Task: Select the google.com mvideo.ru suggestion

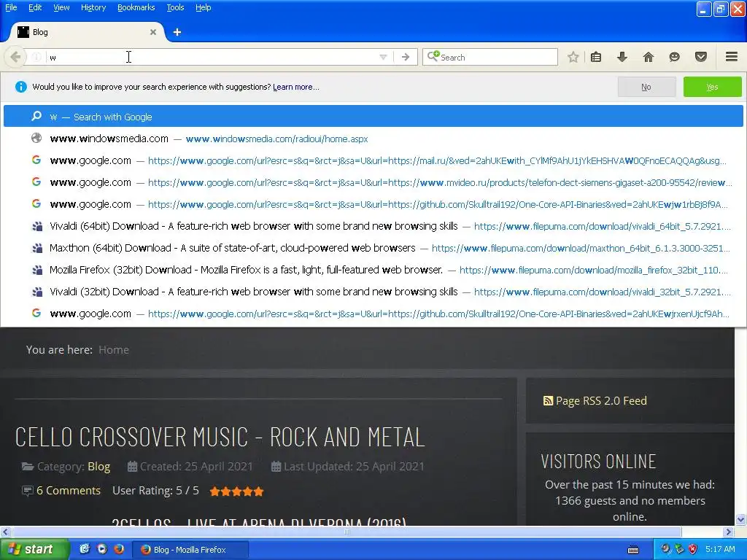Action: (x=373, y=182)
